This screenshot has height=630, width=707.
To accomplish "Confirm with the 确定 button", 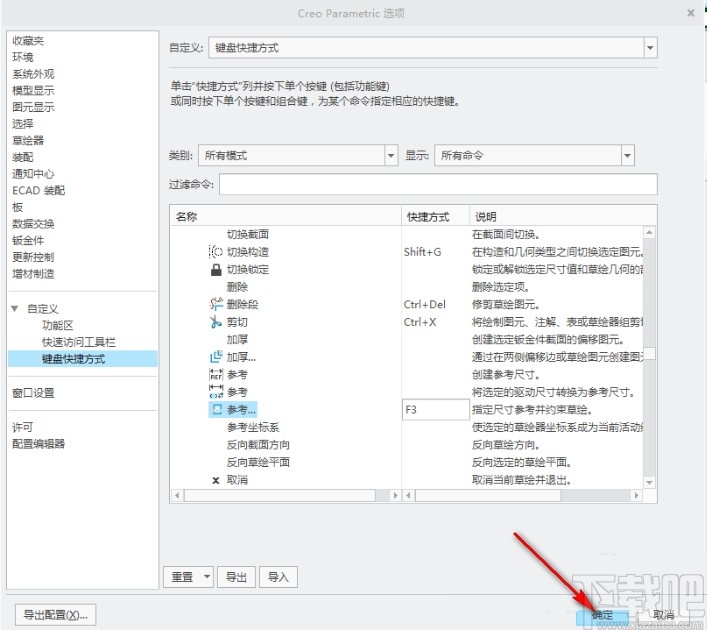I will [x=602, y=616].
